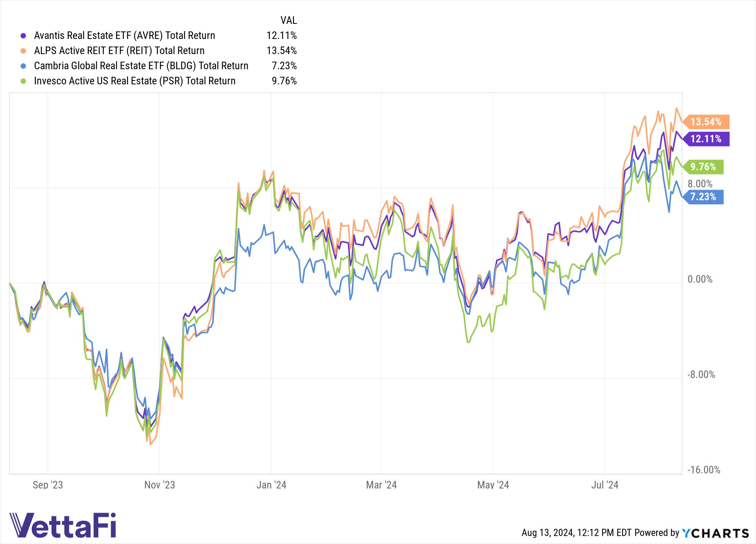Screen dimensions: 756x544
Task: Click the -16.00% y-axis label
Action: click(704, 470)
